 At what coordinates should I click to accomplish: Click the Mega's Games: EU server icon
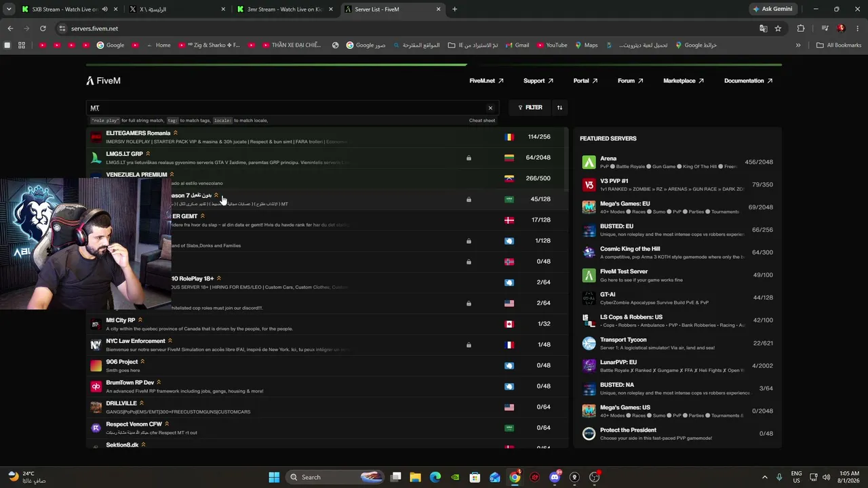click(x=589, y=207)
